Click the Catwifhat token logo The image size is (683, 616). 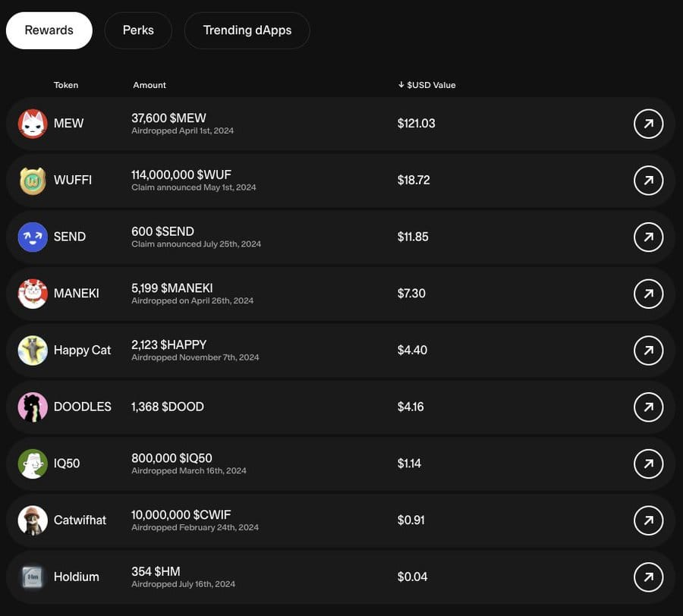tap(33, 520)
